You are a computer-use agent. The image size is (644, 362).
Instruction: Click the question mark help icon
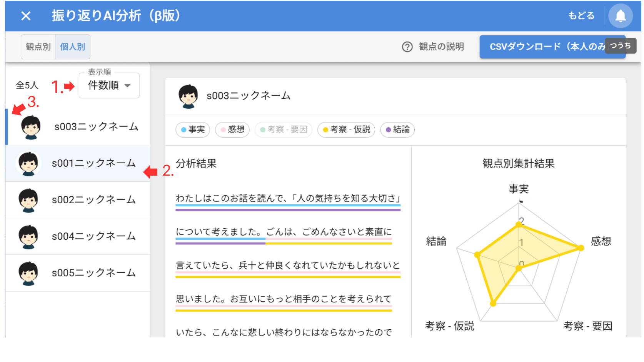tap(407, 47)
